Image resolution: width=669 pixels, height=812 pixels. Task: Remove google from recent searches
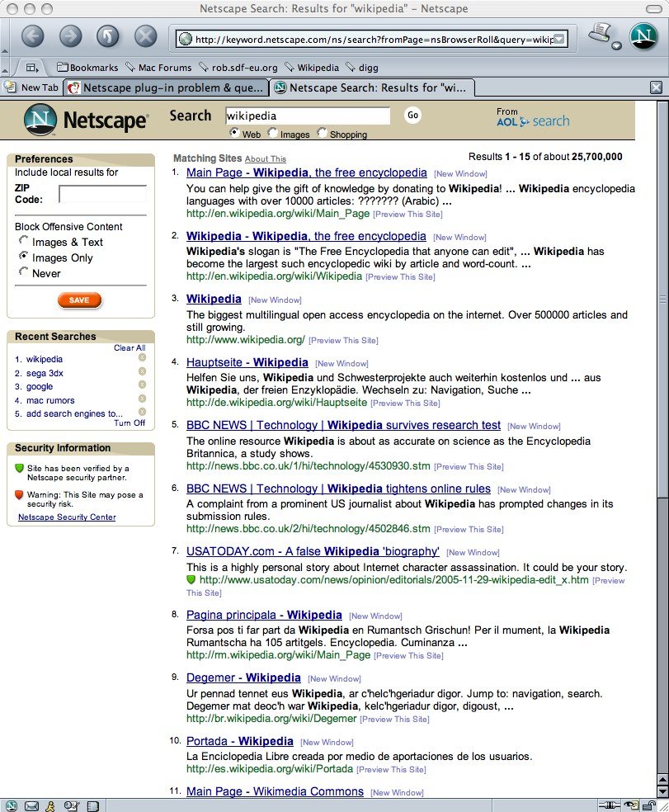142,385
